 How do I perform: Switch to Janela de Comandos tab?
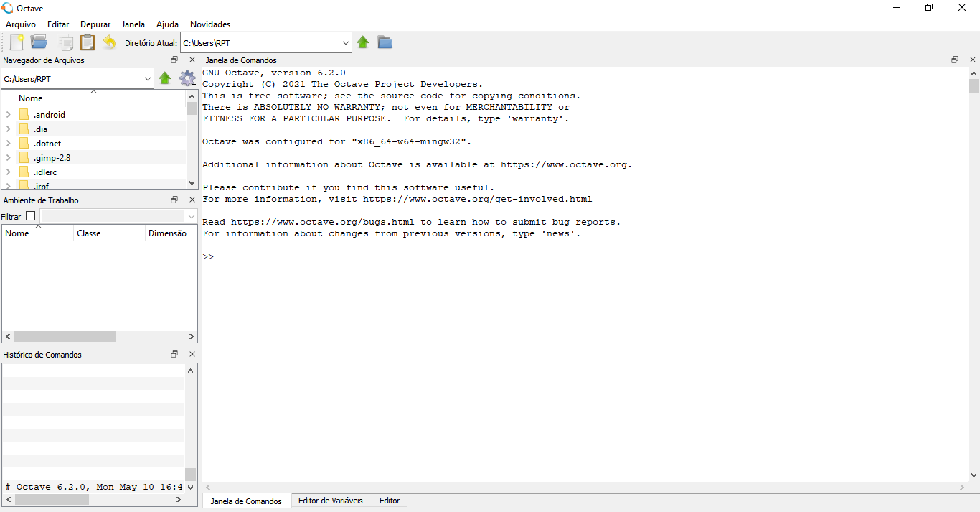point(246,501)
